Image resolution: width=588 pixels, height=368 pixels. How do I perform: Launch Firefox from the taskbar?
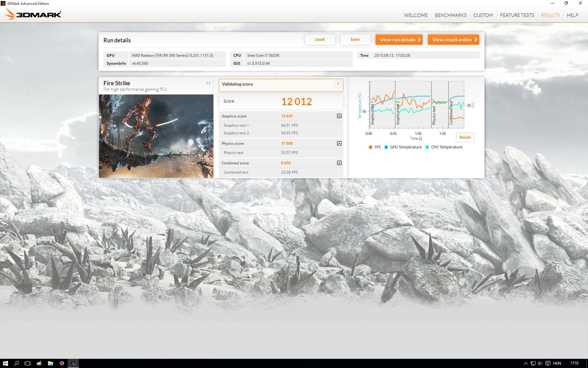coord(62,363)
